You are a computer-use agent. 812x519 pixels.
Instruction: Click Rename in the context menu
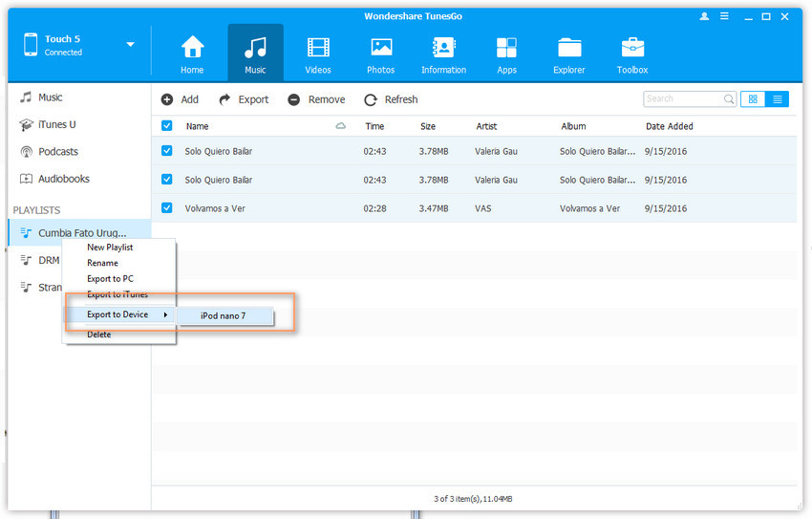102,263
